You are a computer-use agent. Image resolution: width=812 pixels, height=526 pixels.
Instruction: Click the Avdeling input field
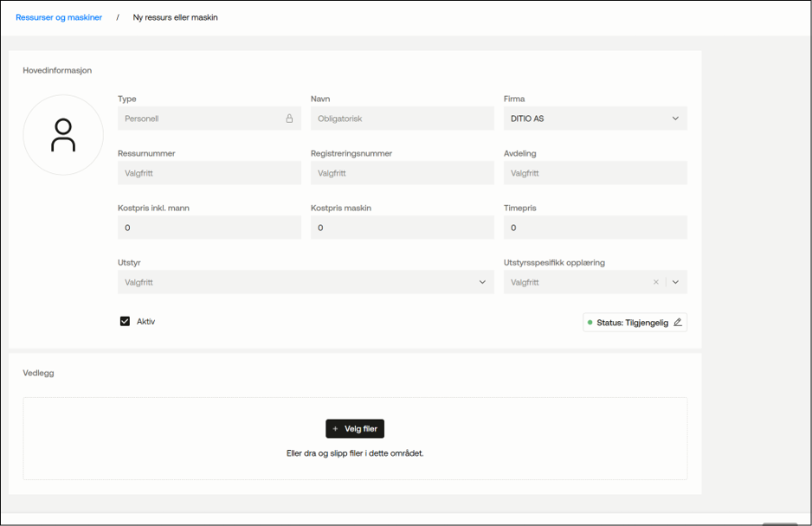(596, 173)
